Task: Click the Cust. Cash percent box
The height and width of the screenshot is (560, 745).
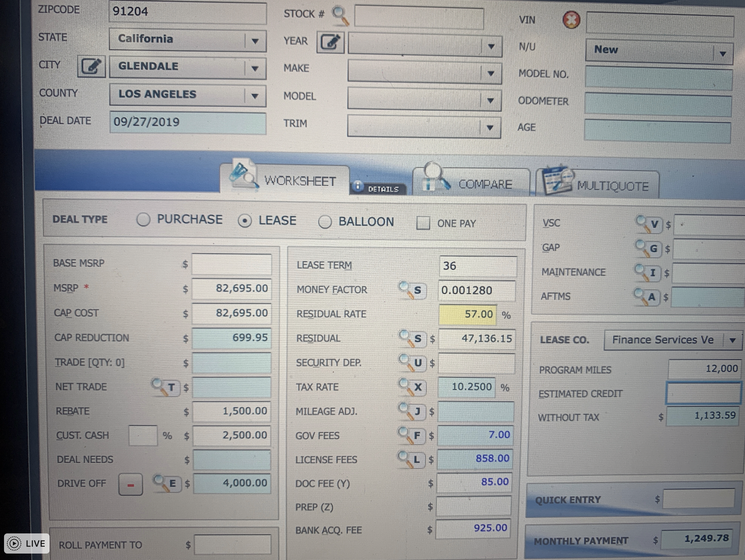Action: tap(143, 436)
